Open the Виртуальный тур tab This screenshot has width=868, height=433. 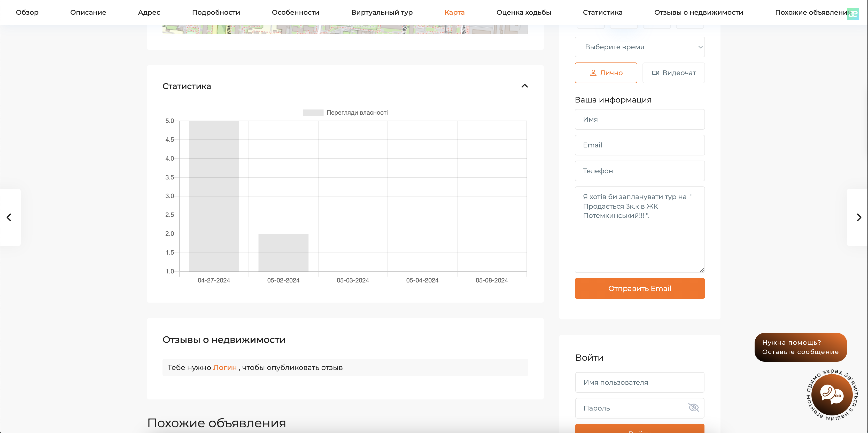click(382, 12)
